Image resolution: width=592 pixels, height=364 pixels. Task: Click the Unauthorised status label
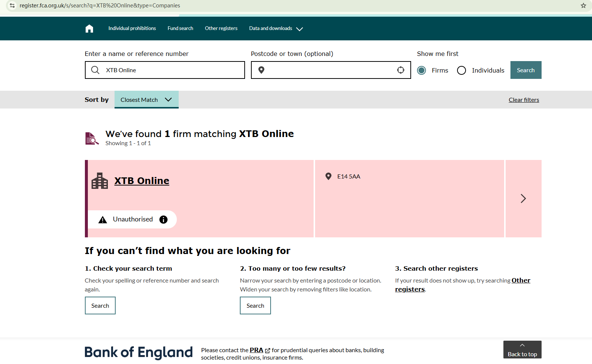(x=133, y=219)
